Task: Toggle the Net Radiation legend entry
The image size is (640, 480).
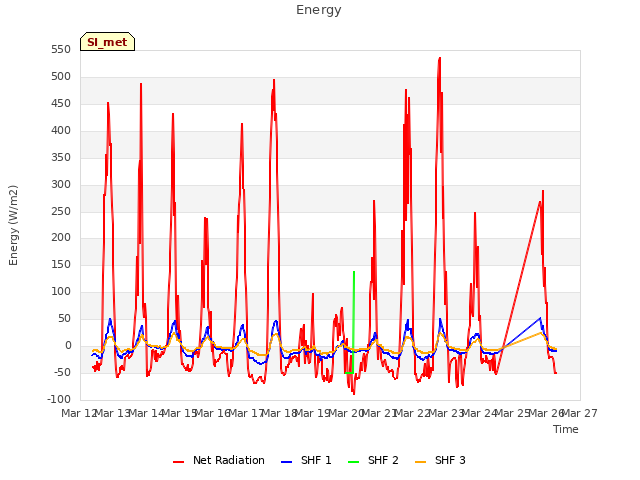Action: 218,460
